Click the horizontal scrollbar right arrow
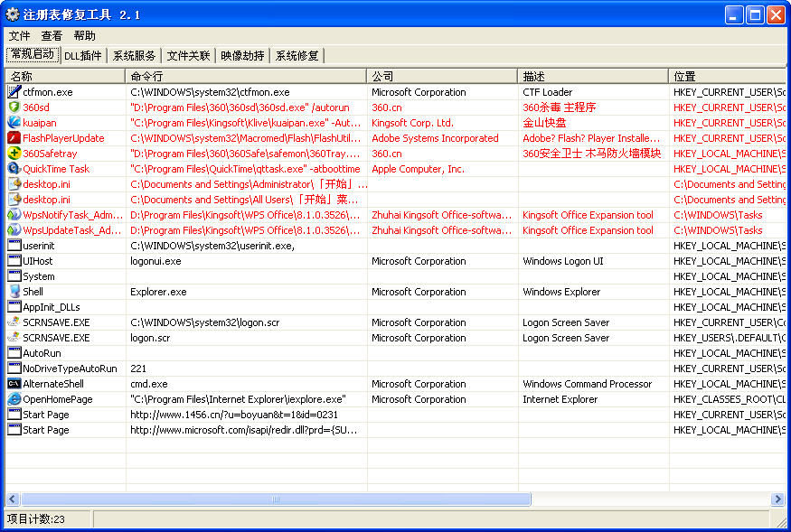 (777, 499)
